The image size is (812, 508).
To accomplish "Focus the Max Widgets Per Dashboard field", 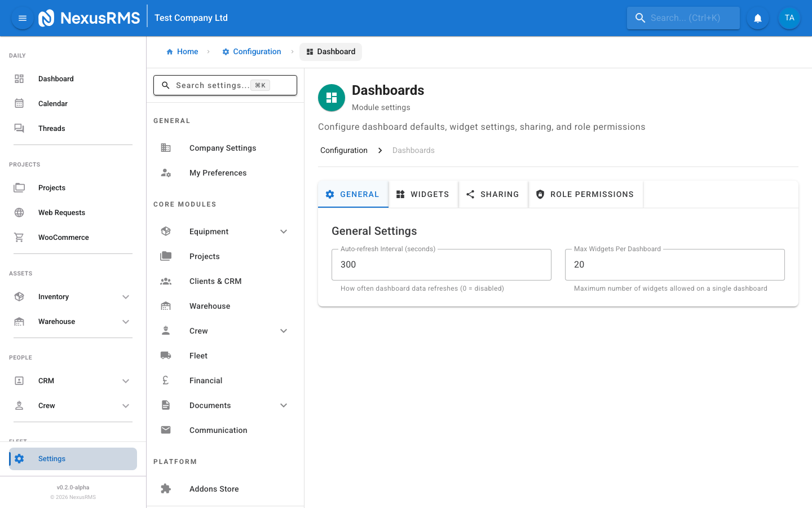I will click(674, 264).
